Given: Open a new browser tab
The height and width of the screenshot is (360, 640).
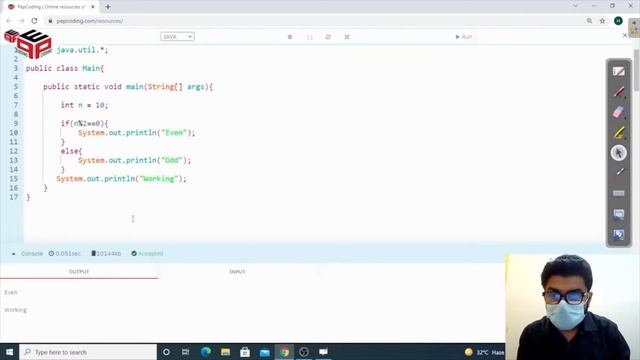Looking at the screenshot, I should coord(108,7).
